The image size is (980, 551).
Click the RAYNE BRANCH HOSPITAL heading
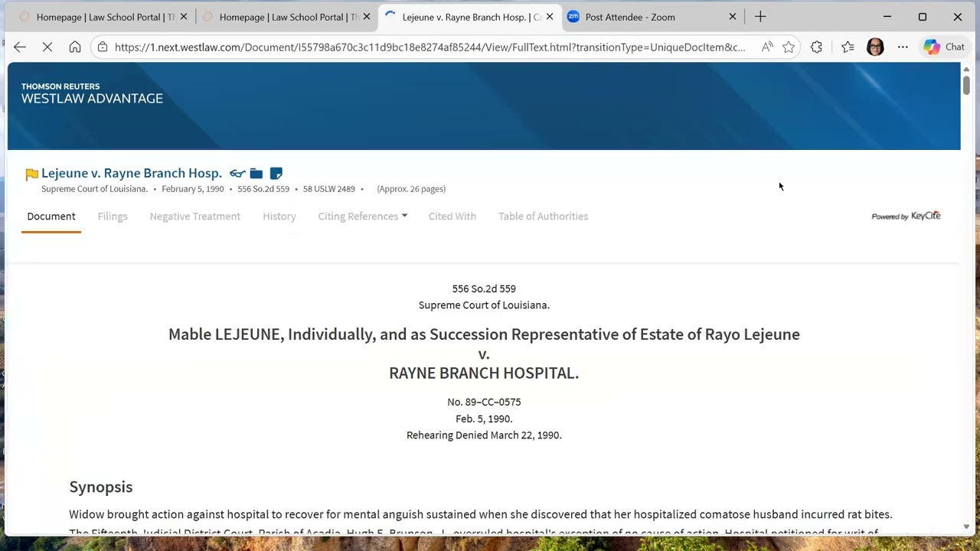pos(484,373)
